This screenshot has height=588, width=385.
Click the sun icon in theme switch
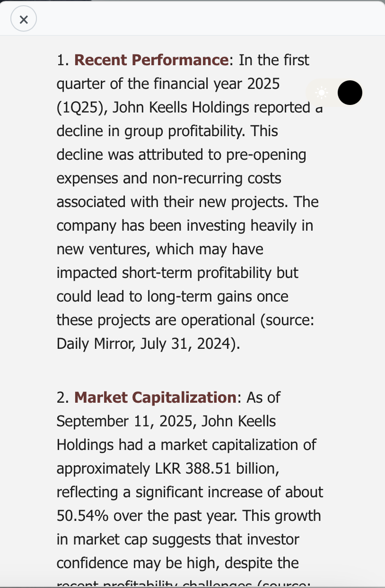322,93
